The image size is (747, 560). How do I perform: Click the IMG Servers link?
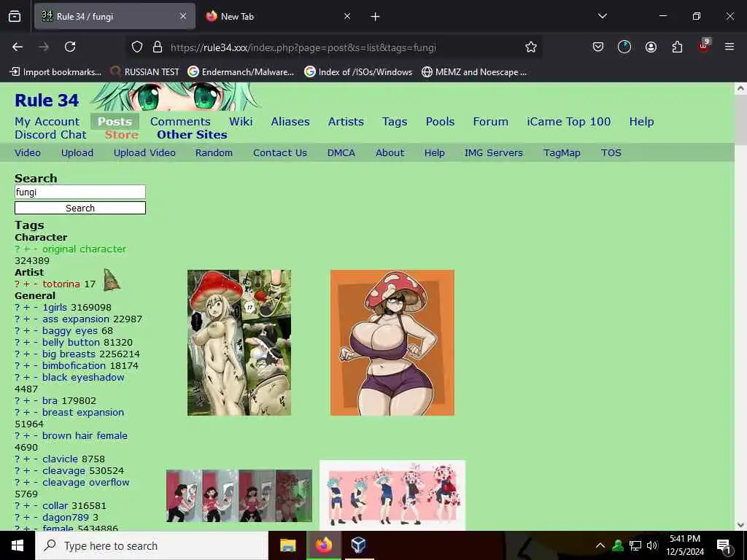click(494, 153)
